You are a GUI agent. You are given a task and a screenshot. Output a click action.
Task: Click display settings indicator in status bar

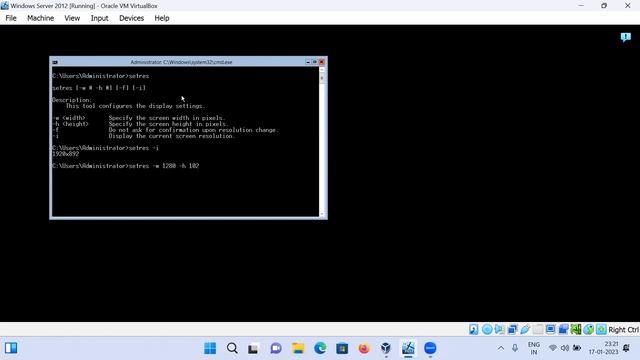[550, 329]
